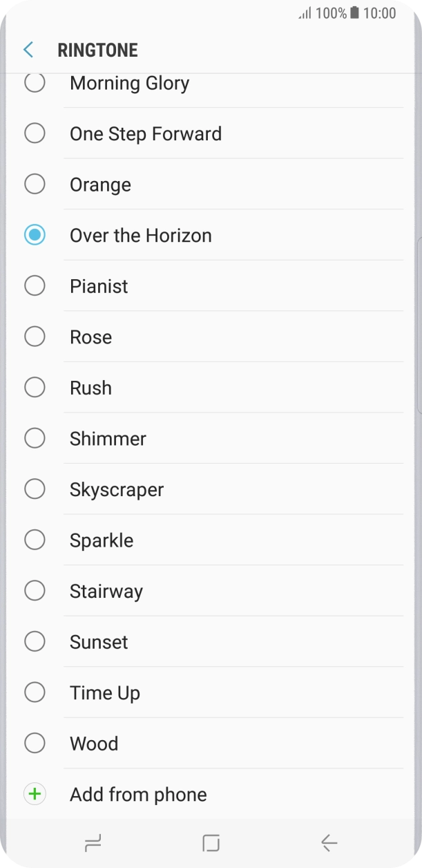Pick the Rush ringtone entry
This screenshot has height=868, width=422.
[x=90, y=388]
